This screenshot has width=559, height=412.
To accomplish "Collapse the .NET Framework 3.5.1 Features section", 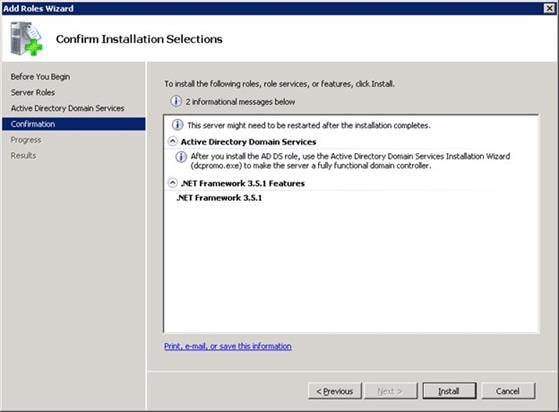I will 172,183.
